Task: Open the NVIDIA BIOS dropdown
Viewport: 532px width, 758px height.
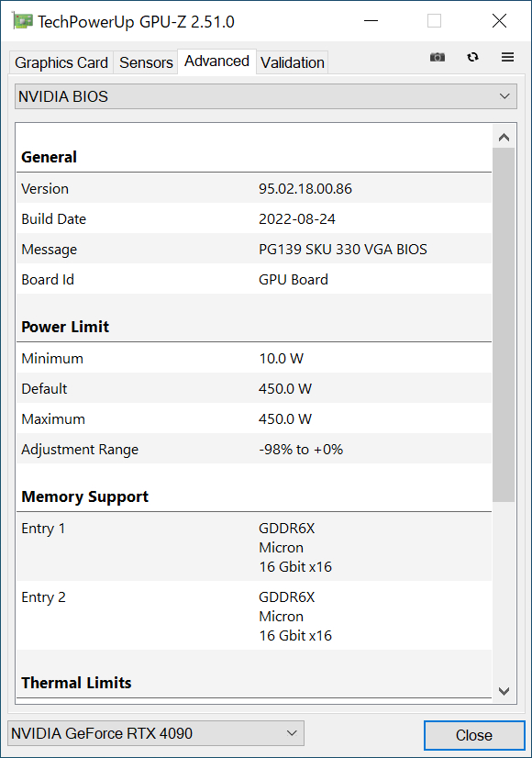Action: pos(266,96)
